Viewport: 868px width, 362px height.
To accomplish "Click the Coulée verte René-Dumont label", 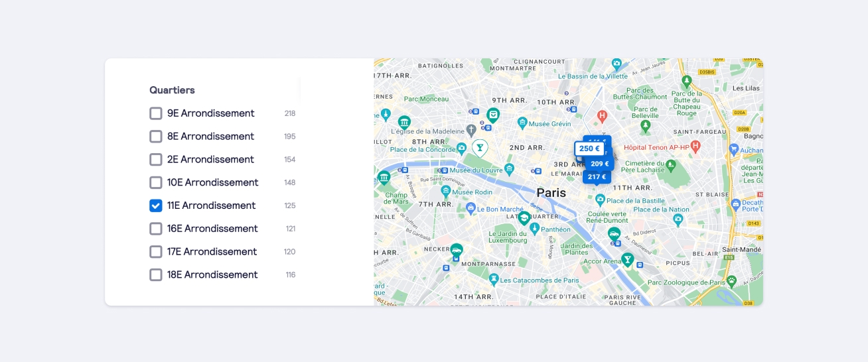I will pyautogui.click(x=608, y=217).
